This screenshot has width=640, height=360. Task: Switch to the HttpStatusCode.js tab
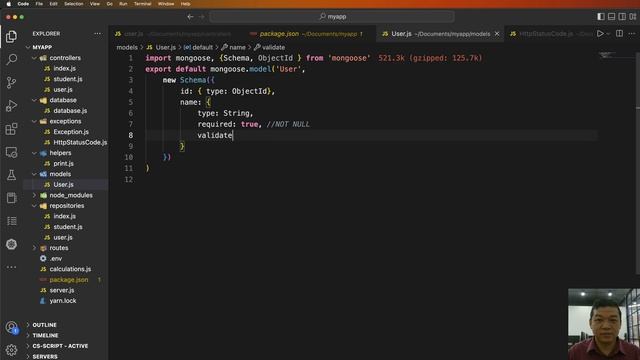549,34
